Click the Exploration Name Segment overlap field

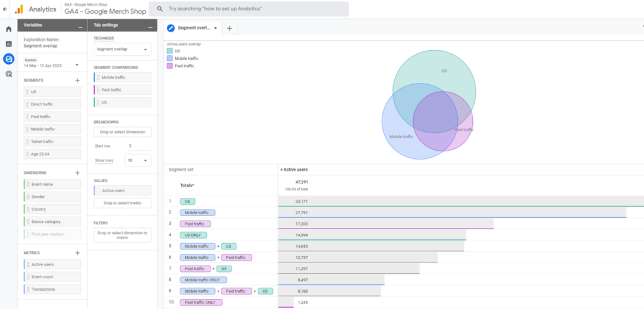pyautogui.click(x=40, y=46)
